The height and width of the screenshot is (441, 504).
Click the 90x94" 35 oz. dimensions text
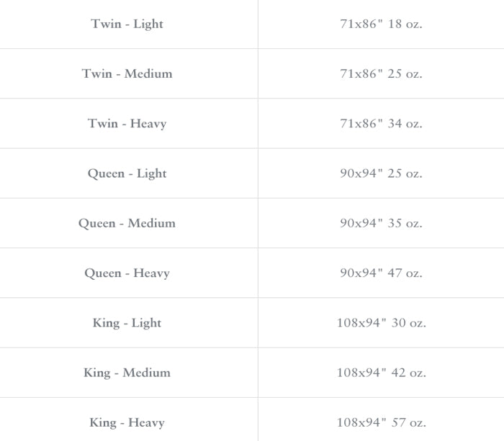381,223
